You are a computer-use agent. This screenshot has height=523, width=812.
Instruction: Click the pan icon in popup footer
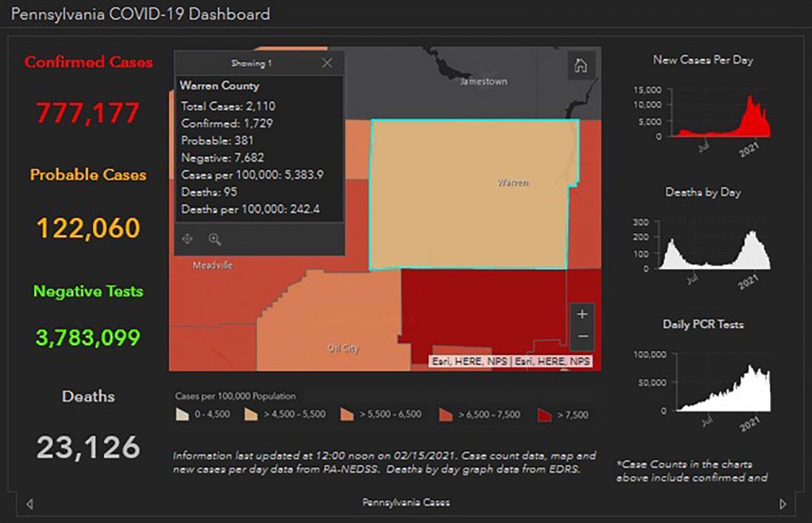click(187, 239)
